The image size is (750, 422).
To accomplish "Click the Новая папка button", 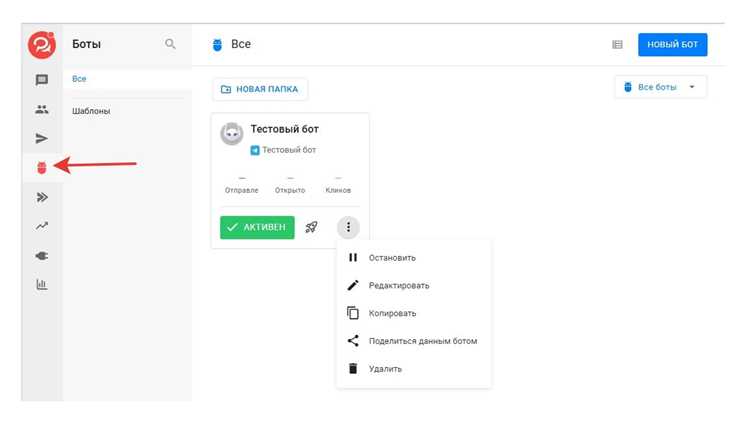I will (x=260, y=89).
